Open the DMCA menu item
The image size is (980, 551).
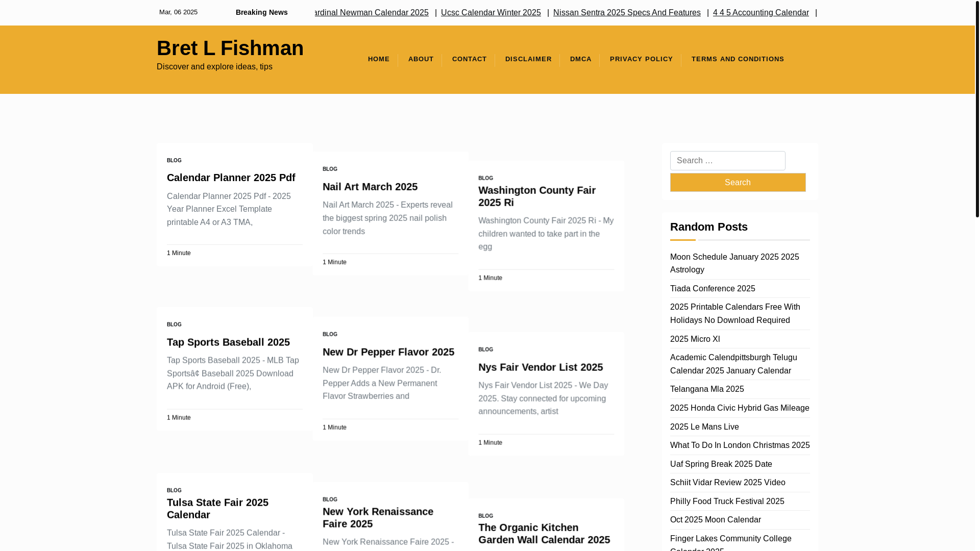(580, 59)
